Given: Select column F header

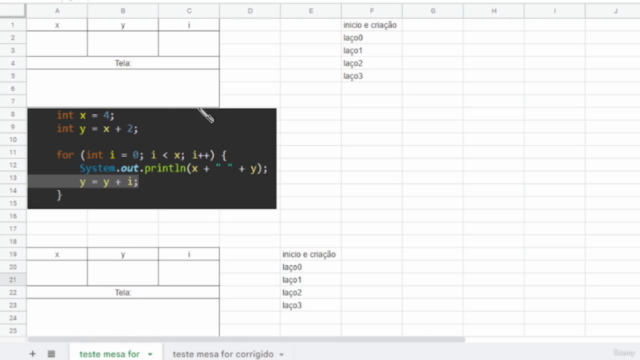Looking at the screenshot, I should 372,11.
